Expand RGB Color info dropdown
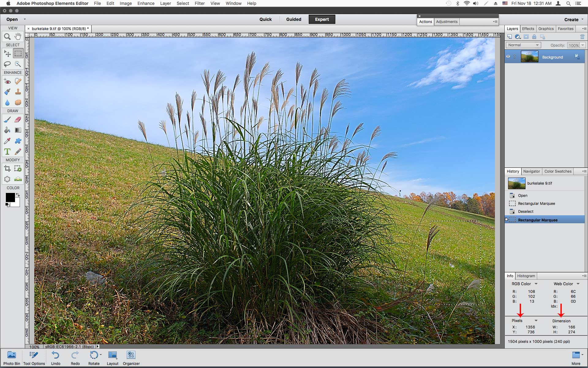 coord(535,284)
